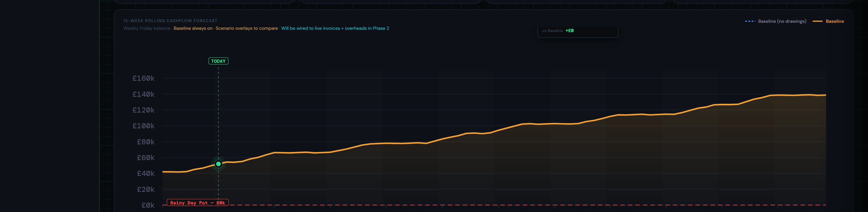This screenshot has width=868, height=212.
Task: Click the 'Weekly Friday balance' text
Action: tap(146, 28)
